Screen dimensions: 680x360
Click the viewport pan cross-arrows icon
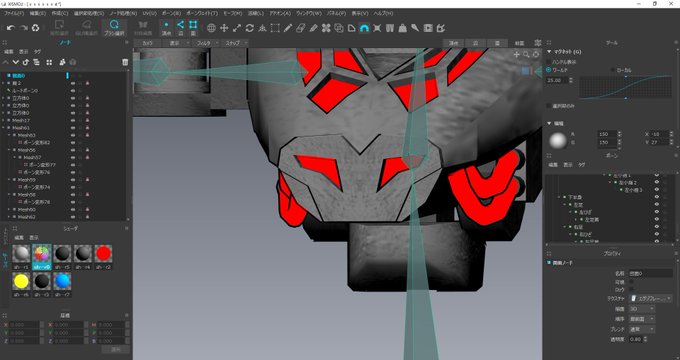pyautogui.click(x=517, y=54)
